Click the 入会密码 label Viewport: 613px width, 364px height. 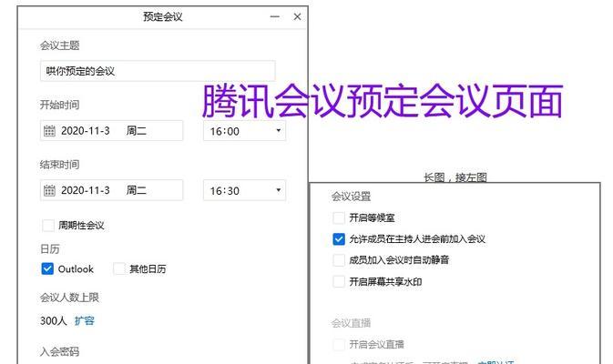click(59, 351)
